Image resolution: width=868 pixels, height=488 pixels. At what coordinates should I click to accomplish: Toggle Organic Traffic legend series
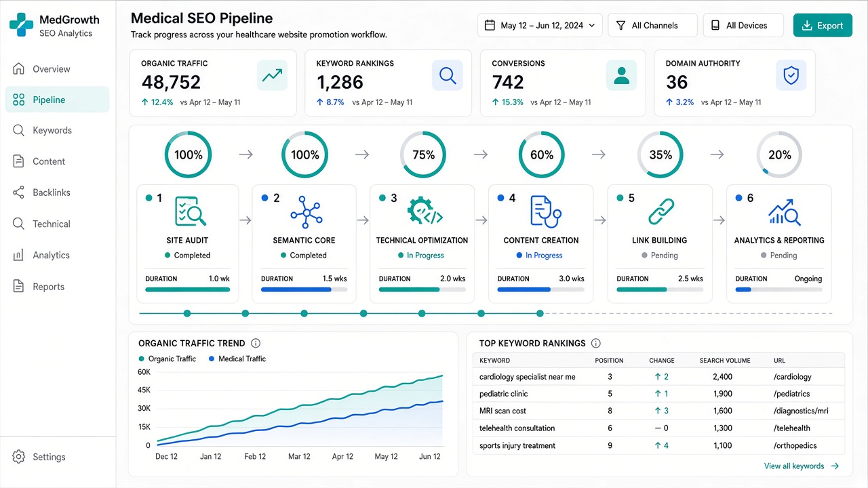click(x=167, y=359)
